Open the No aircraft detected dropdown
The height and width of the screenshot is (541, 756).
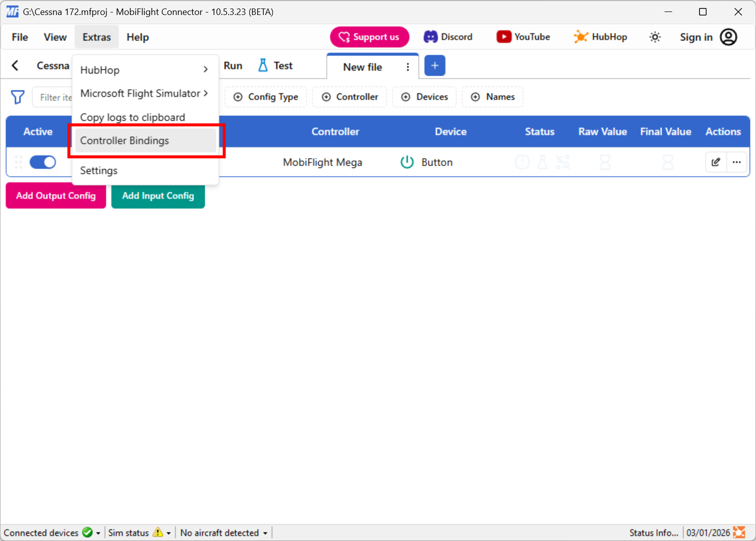[x=223, y=533]
